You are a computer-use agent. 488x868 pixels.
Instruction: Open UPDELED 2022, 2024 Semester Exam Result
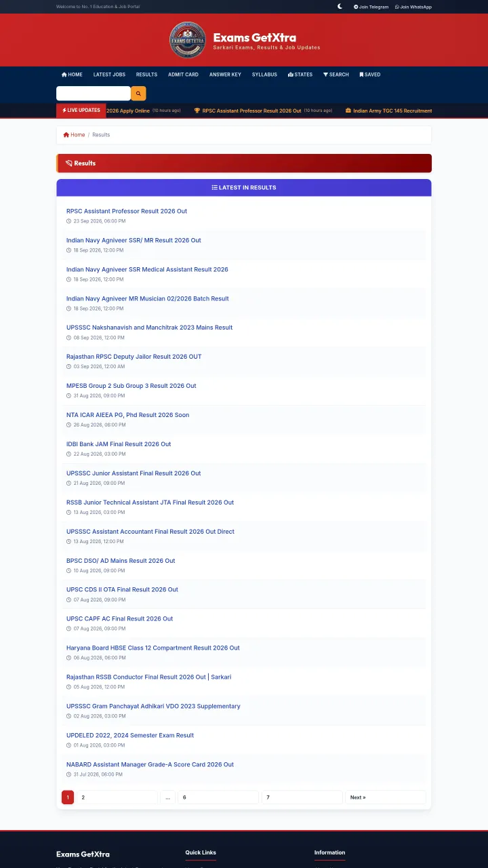[x=130, y=735]
